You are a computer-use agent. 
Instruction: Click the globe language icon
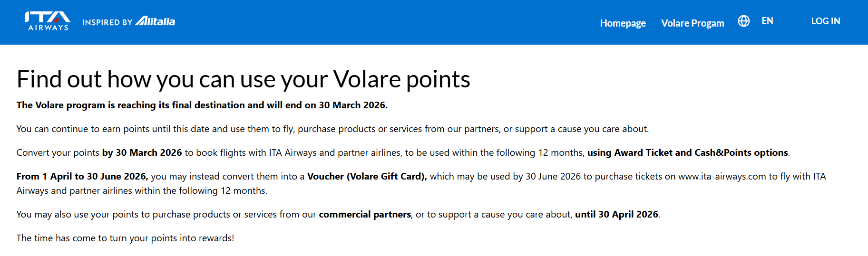click(743, 21)
